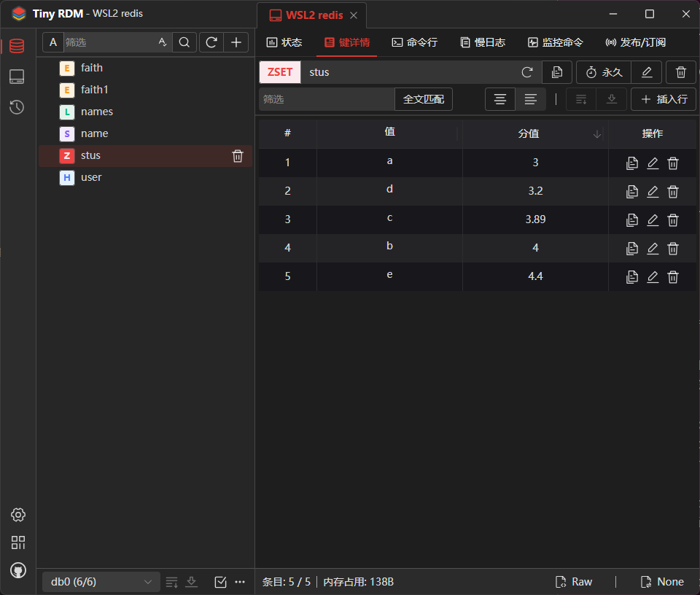The image size is (700, 595).
Task: Switch to the 慢日志 tab
Action: coord(483,42)
